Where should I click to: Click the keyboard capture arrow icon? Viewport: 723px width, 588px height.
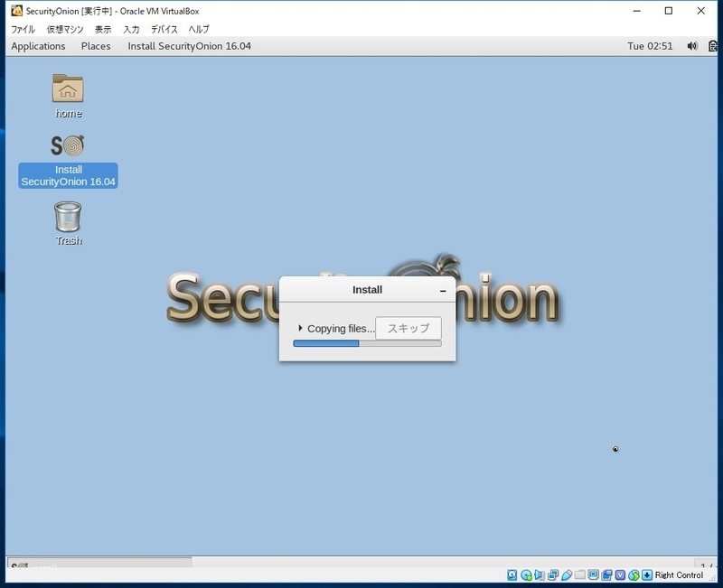pos(647,574)
